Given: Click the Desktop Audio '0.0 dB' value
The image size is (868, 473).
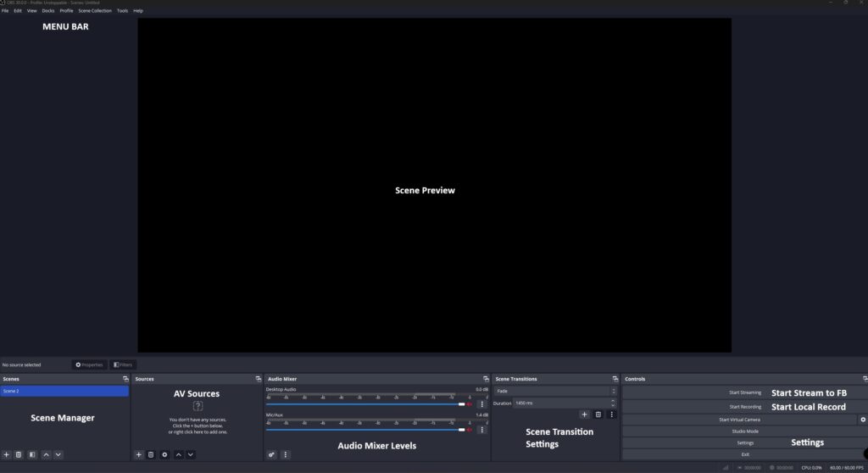Looking at the screenshot, I should click(481, 389).
